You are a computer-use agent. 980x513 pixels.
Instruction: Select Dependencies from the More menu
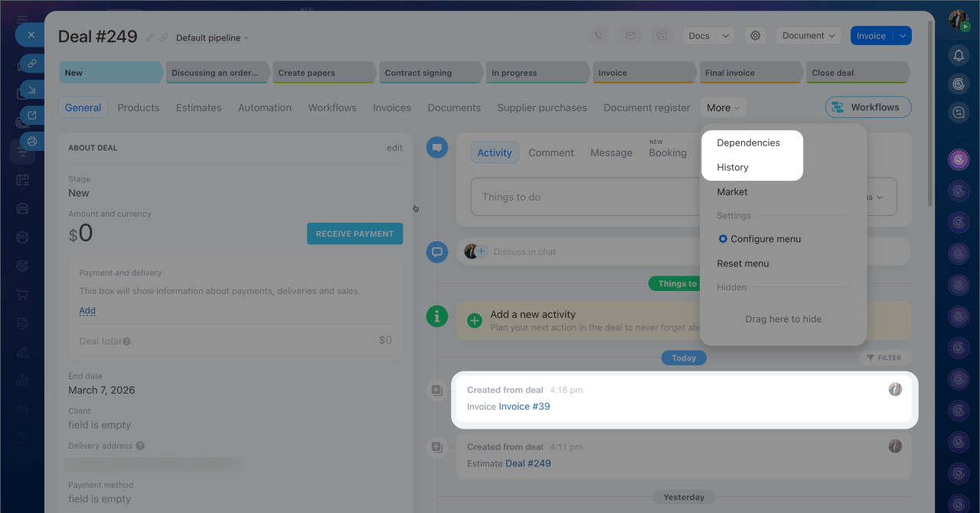point(748,142)
